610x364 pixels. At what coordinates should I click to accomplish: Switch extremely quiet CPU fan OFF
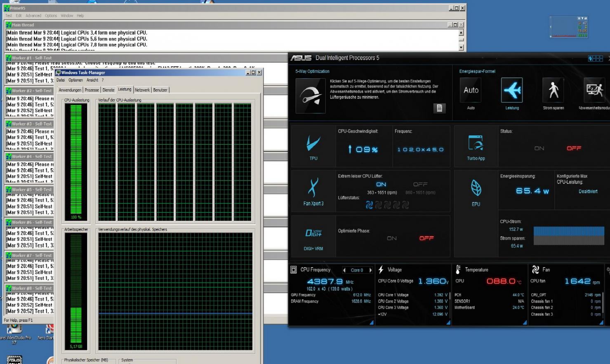[x=420, y=184]
